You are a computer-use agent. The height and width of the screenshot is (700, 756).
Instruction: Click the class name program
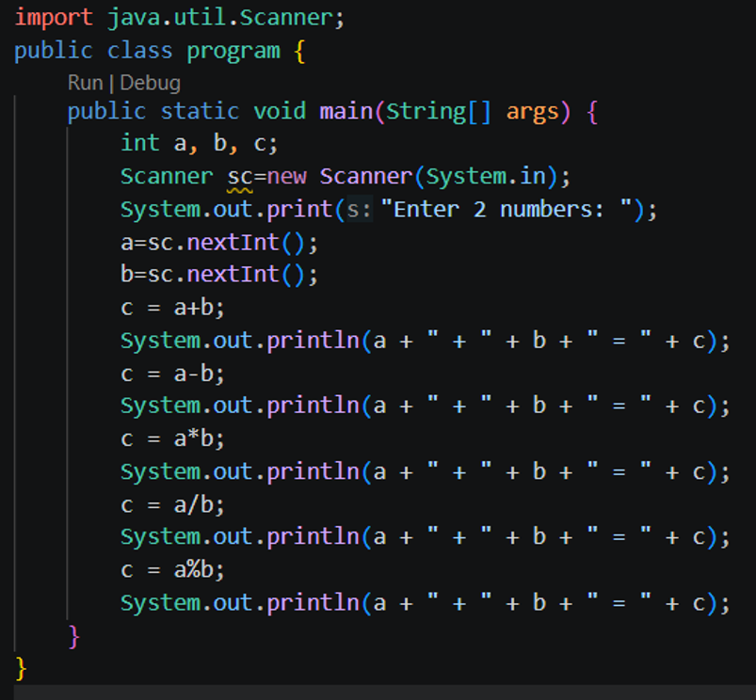coord(233,51)
